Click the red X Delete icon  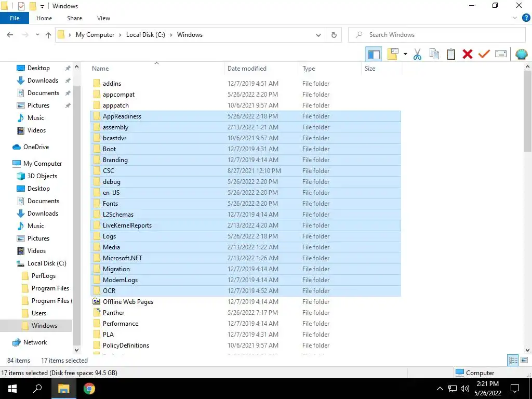[467, 54]
